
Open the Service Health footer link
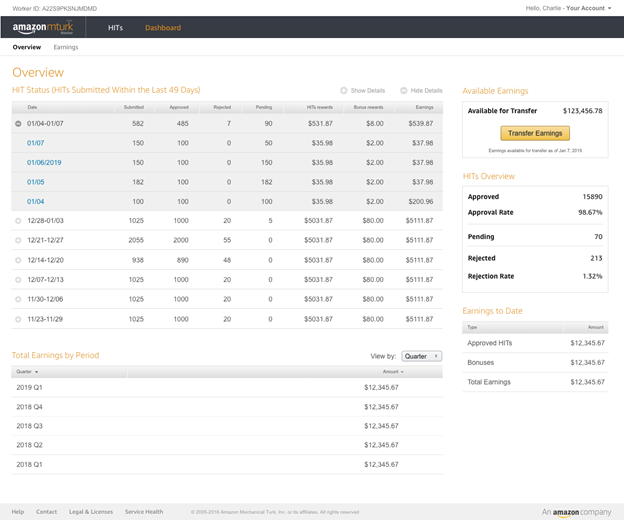144,512
